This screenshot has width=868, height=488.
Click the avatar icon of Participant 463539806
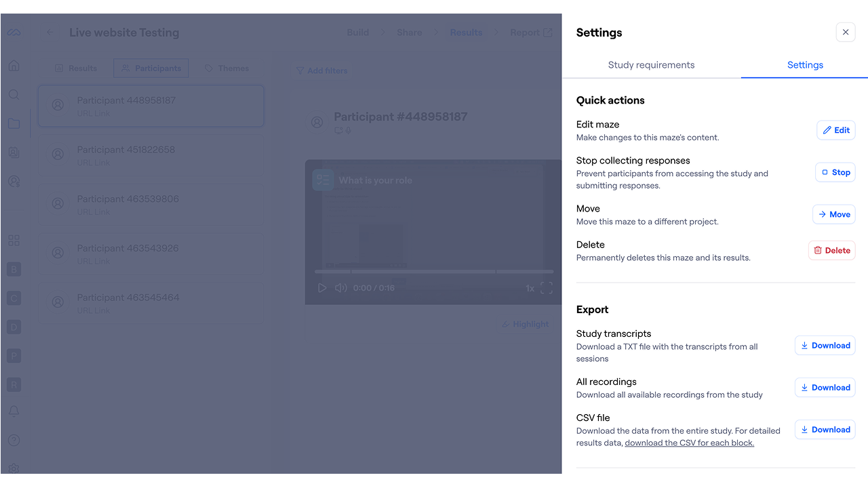(x=58, y=203)
